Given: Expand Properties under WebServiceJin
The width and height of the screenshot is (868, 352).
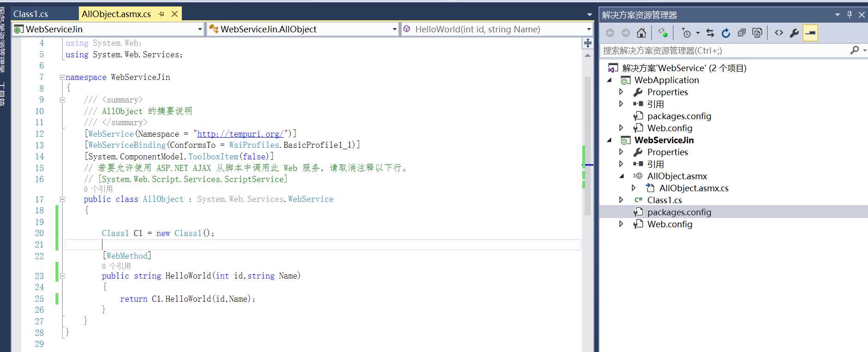Looking at the screenshot, I should [x=621, y=152].
